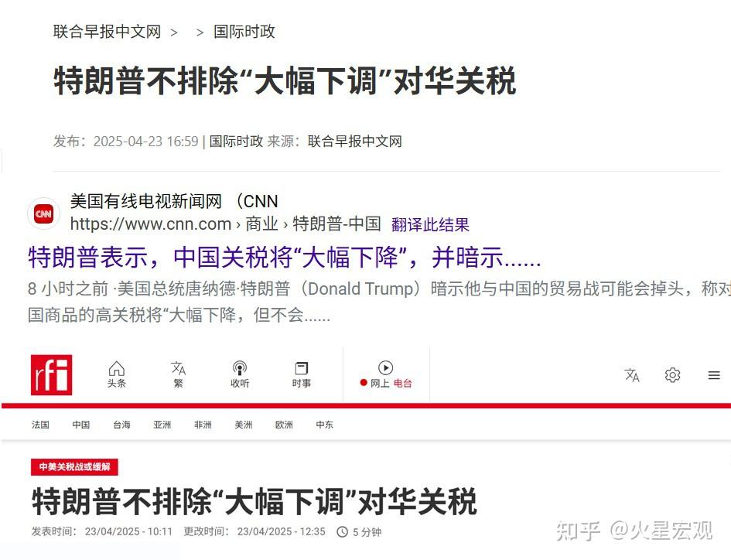Click the 中美关税战或缓解 red tag
The width and height of the screenshot is (731, 560).
[x=74, y=466]
